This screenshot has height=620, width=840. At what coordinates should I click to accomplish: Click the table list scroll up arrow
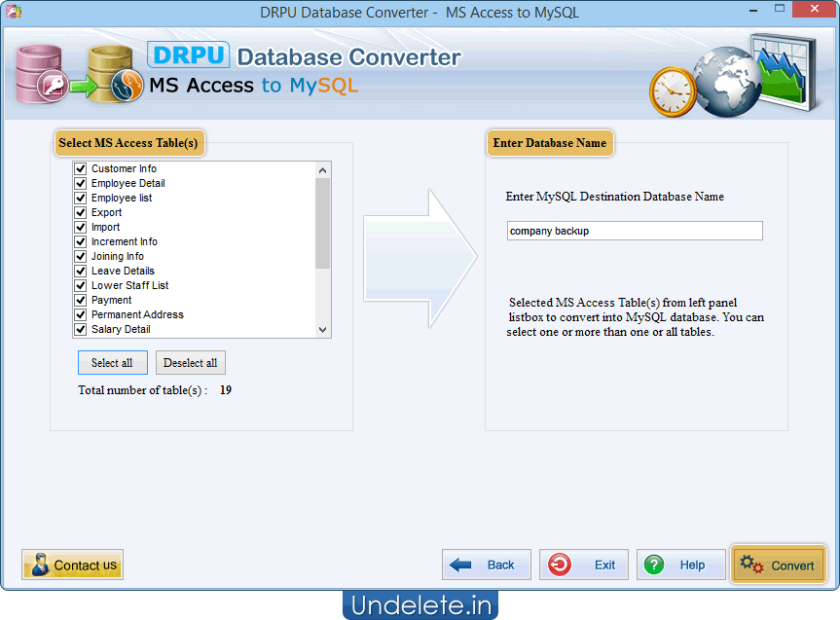322,170
